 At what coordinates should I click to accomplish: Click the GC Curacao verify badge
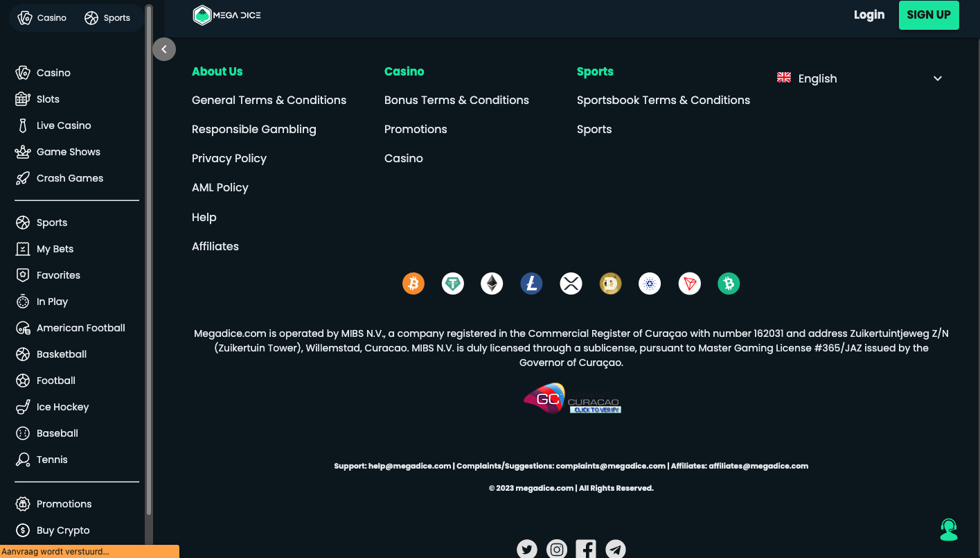point(572,399)
